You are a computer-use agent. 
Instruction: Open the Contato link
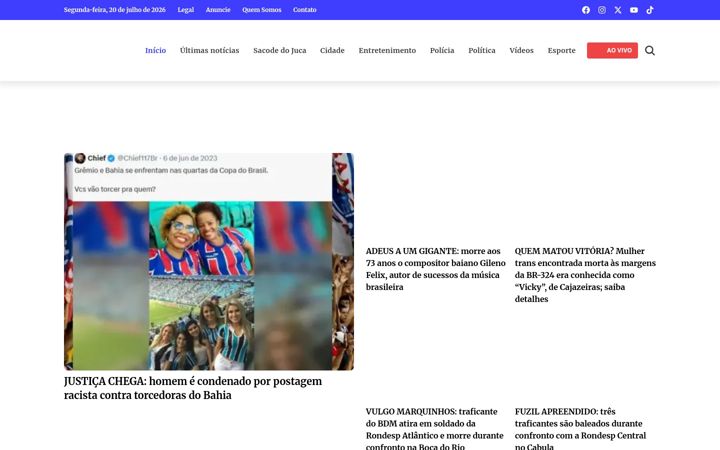(x=304, y=10)
